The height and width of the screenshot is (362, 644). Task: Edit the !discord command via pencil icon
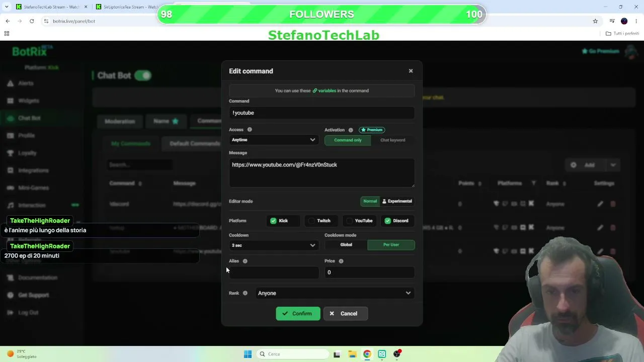[600, 204]
